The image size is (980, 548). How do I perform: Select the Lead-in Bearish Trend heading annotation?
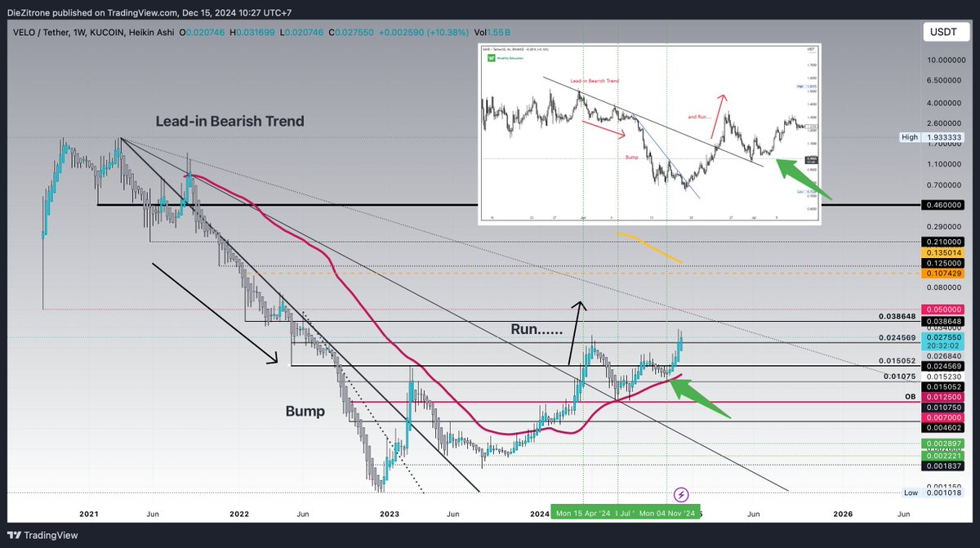pos(229,121)
